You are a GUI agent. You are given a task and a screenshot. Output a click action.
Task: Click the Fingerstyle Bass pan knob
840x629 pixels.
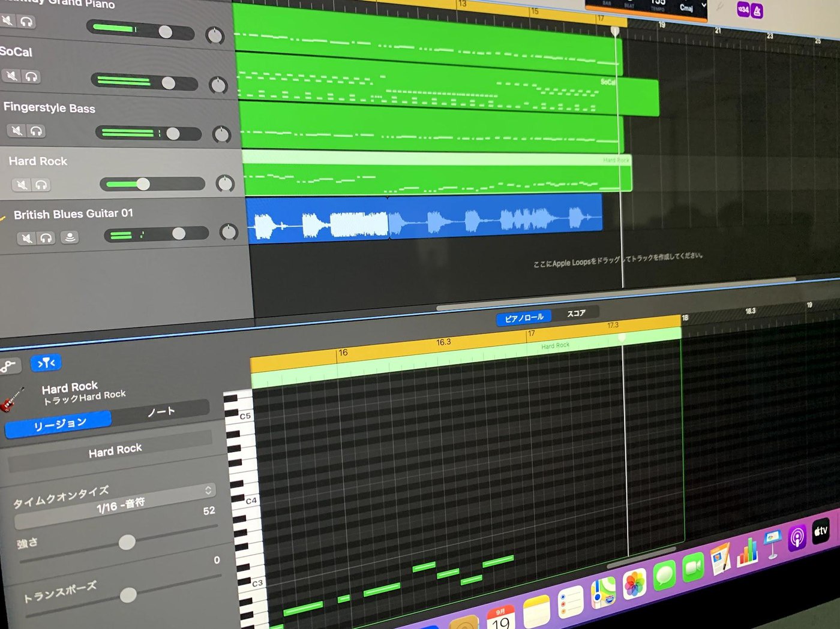tap(221, 134)
